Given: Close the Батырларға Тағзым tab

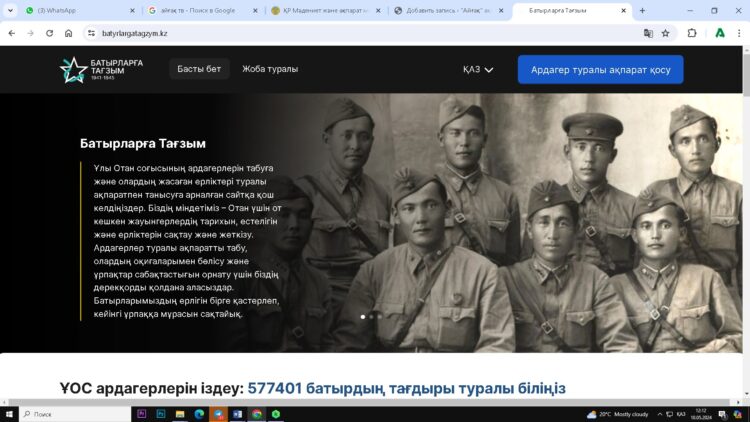Looking at the screenshot, I should point(623,11).
